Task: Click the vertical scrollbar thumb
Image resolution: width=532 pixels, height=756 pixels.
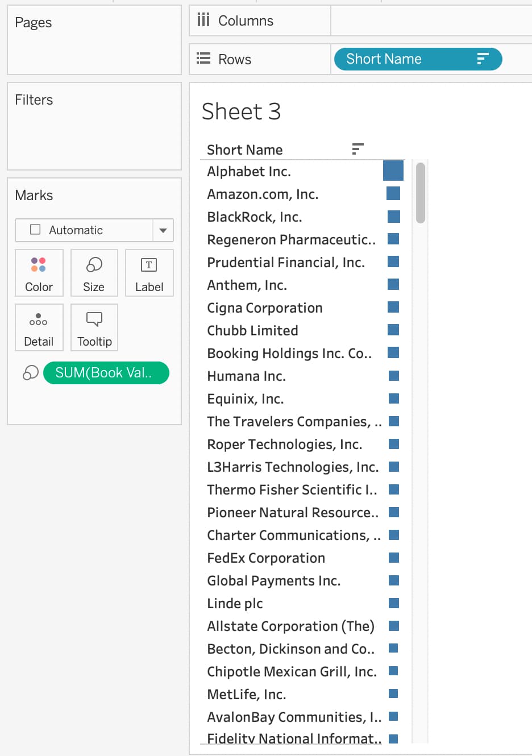Action: pos(421,193)
